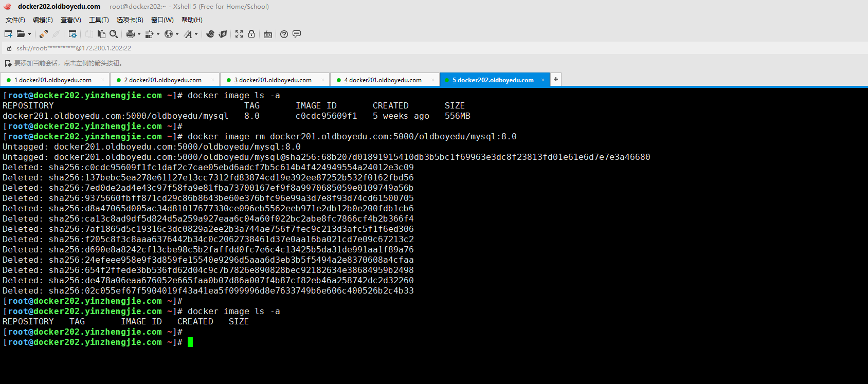Screen dimensions: 868x384
Task: Open the 工具(T) menu
Action: click(x=99, y=20)
